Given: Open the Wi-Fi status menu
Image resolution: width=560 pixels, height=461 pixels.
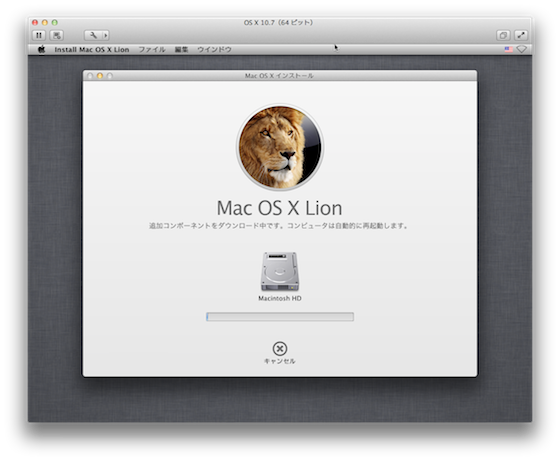Looking at the screenshot, I should 521,49.
